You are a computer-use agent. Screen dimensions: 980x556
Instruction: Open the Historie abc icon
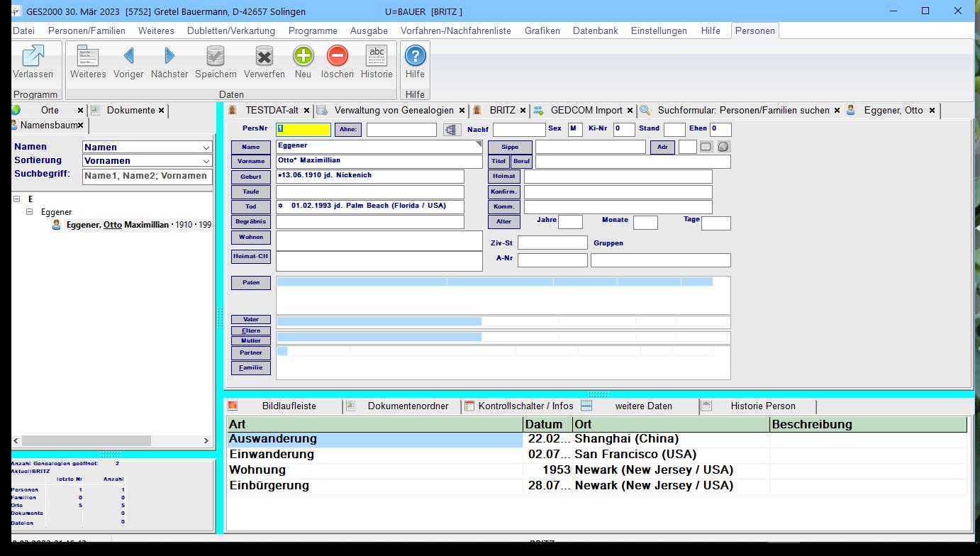377,55
